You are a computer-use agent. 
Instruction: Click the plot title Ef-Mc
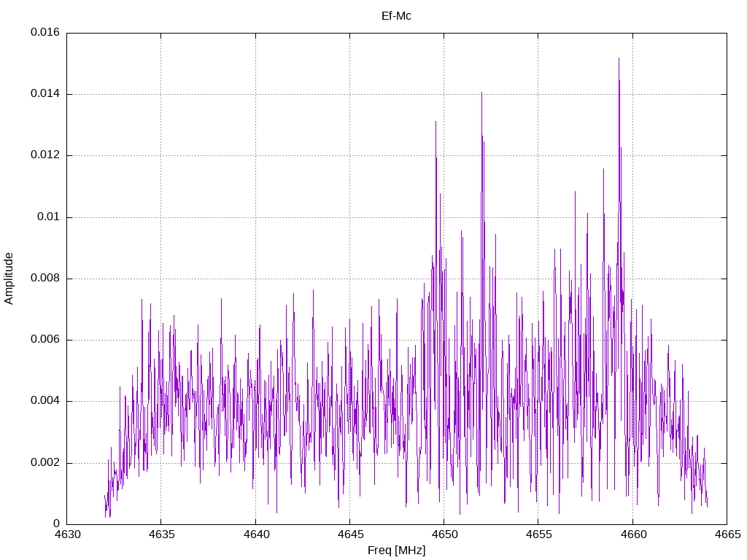(396, 16)
